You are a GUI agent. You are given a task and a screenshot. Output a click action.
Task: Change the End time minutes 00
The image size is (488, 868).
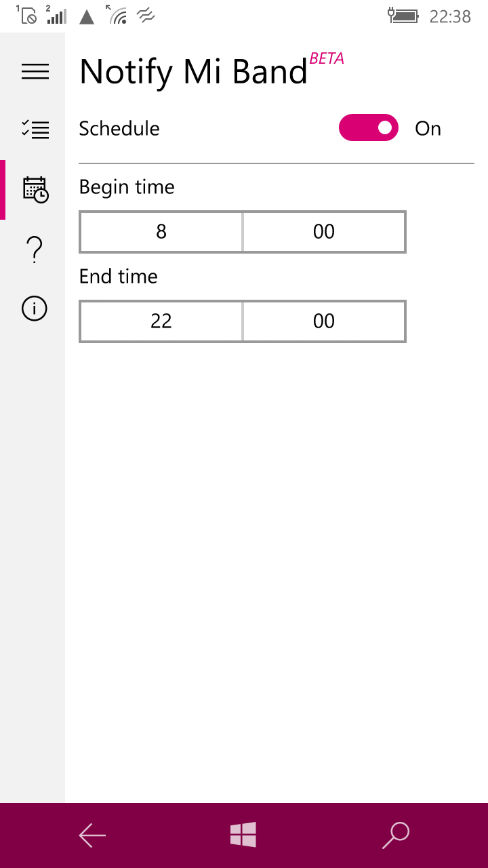pyautogui.click(x=324, y=321)
